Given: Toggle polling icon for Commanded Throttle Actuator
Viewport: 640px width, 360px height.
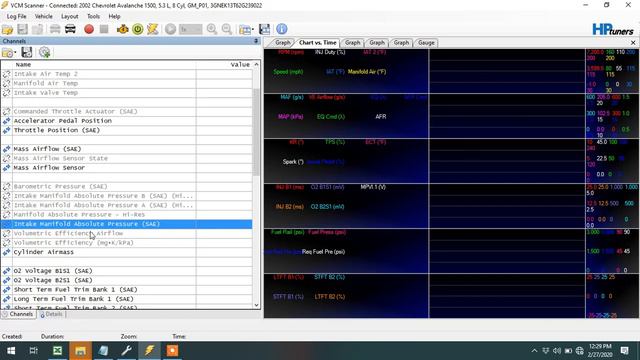Looking at the screenshot, I should click(x=7, y=111).
